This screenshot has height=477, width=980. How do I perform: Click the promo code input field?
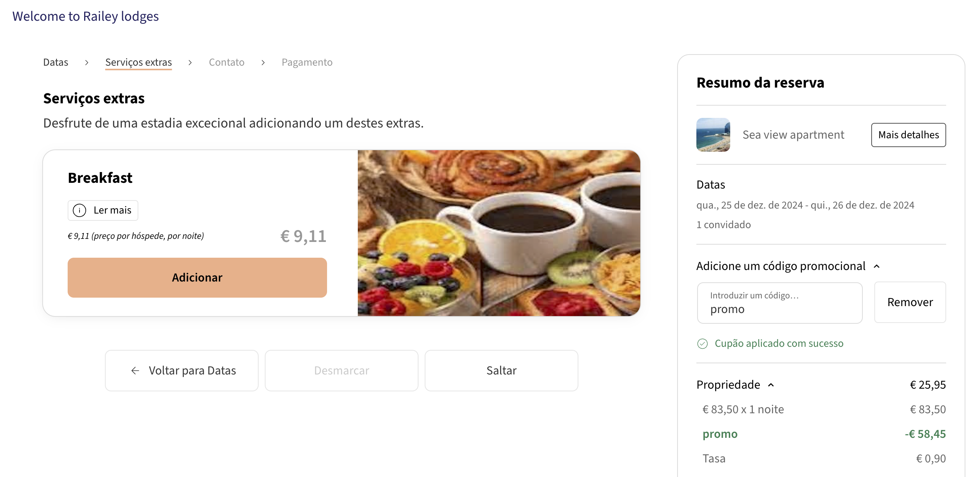click(x=779, y=303)
